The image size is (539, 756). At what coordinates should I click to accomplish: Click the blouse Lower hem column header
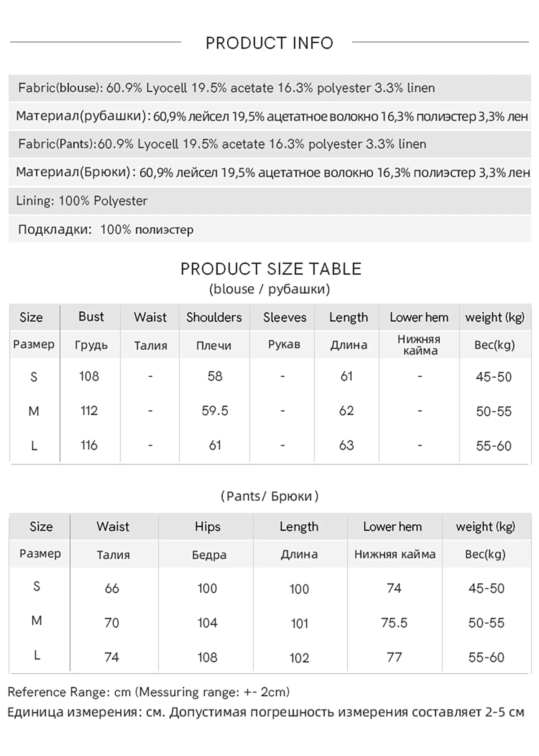(419, 317)
